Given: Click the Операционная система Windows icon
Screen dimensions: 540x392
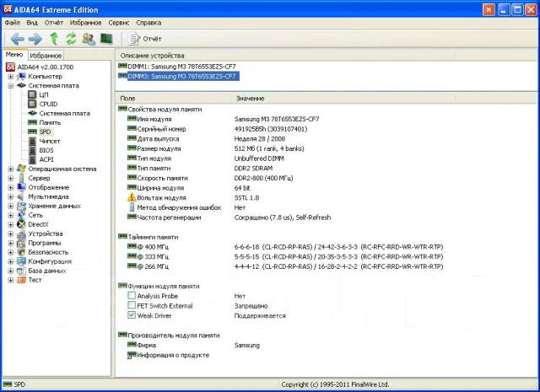Looking at the screenshot, I should (x=21, y=169).
